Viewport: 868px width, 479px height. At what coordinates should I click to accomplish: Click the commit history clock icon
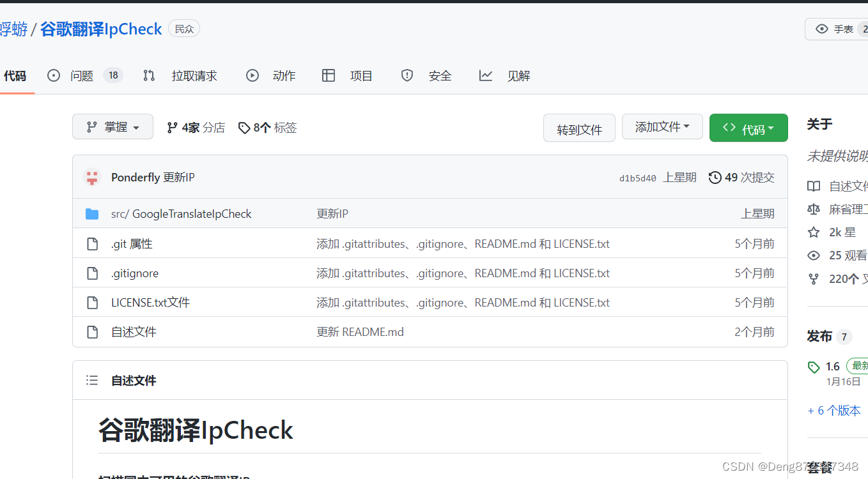pyautogui.click(x=715, y=178)
